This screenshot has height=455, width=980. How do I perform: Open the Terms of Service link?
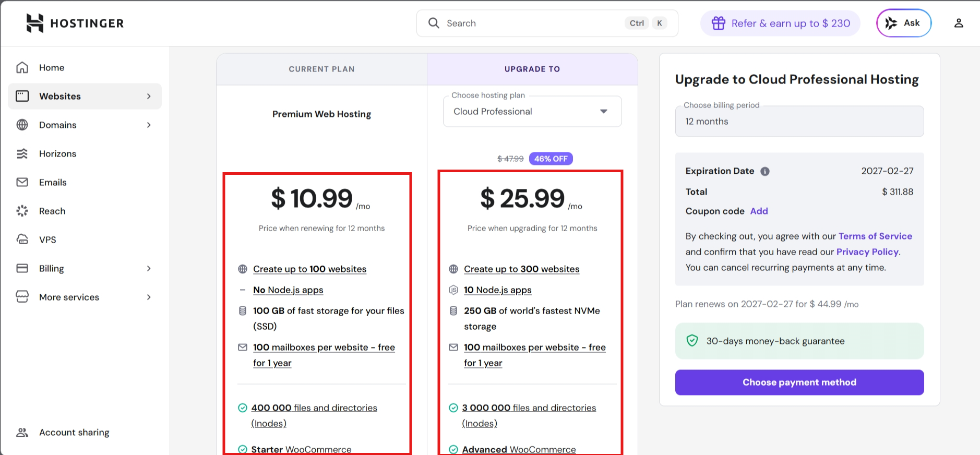(875, 236)
